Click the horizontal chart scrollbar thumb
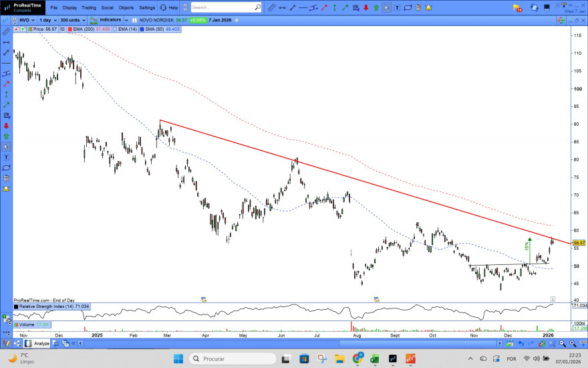Screen dimensions: 588x368 pyautogui.click(x=418, y=343)
